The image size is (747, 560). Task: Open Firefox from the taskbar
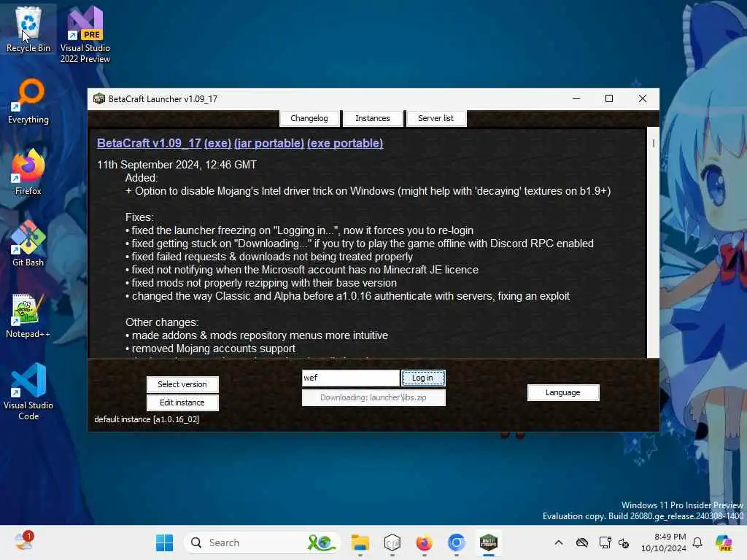coord(424,542)
